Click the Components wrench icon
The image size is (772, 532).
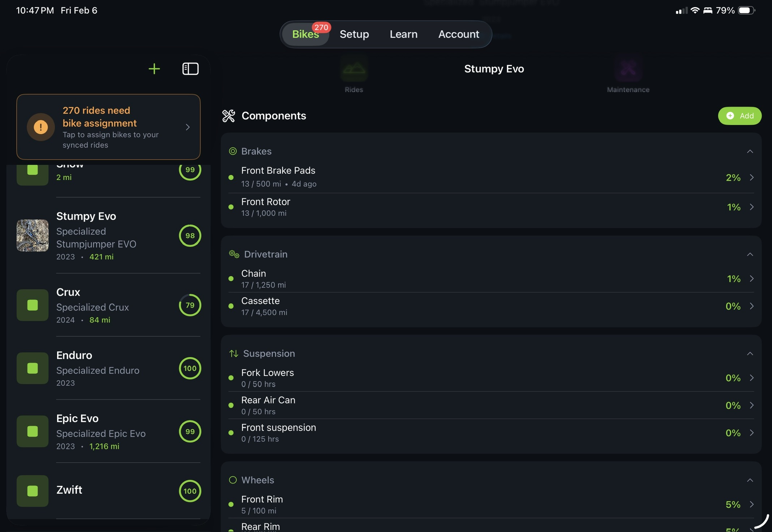click(229, 116)
